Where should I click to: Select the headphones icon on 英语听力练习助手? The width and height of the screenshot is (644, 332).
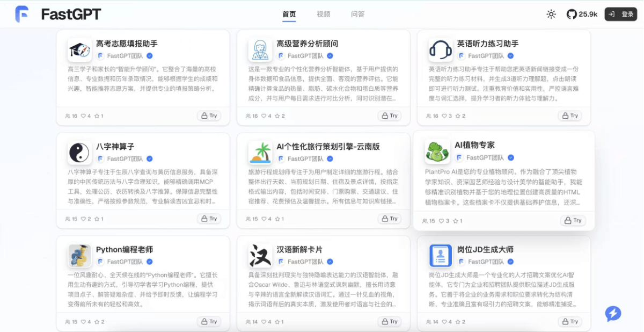click(440, 49)
